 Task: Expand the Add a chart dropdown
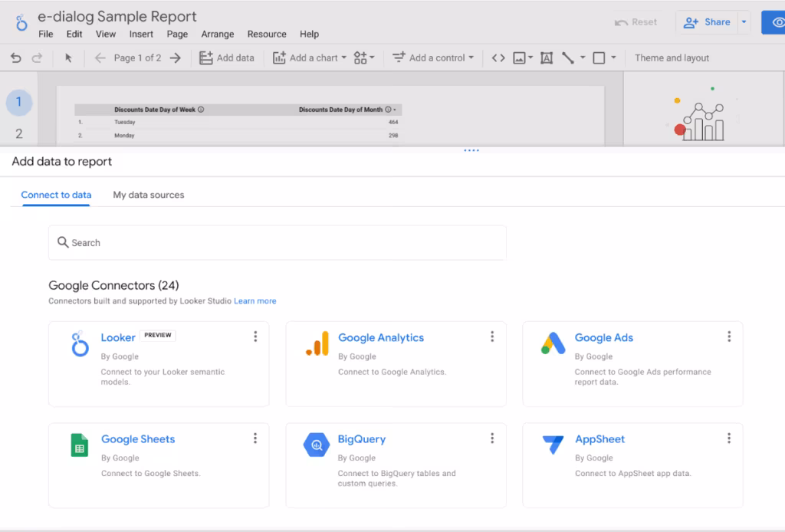[310, 57]
